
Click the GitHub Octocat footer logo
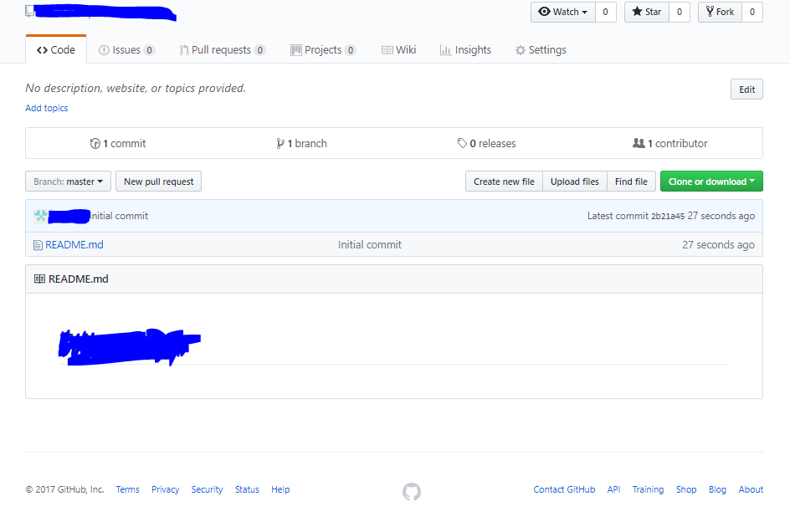tap(412, 492)
